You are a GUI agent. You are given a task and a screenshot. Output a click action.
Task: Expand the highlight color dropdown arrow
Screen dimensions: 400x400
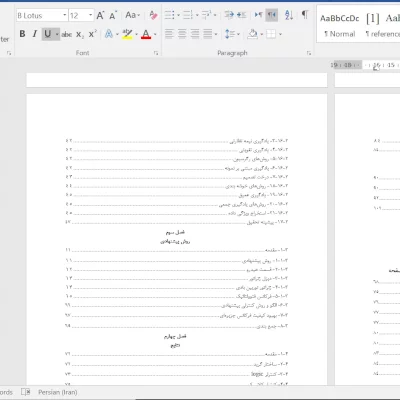[136, 34]
